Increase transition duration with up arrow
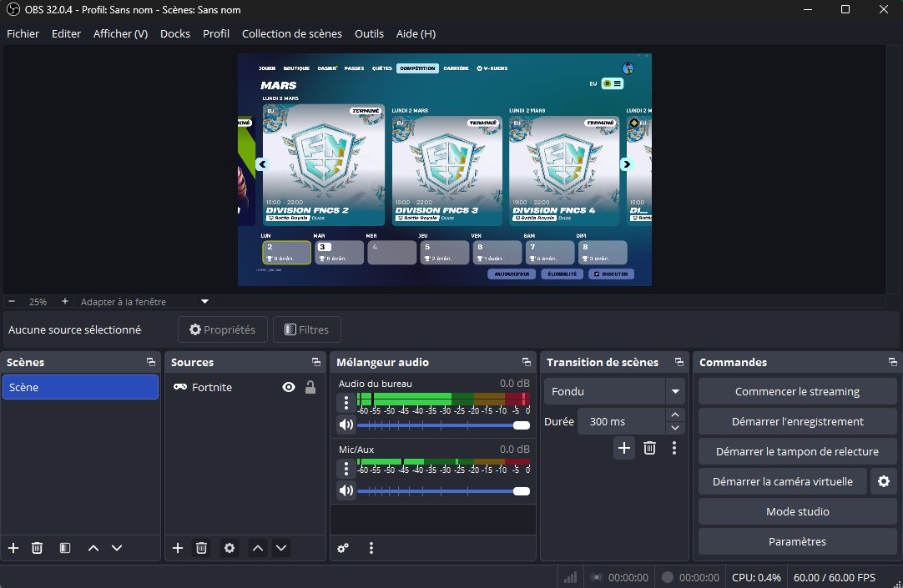Image resolution: width=903 pixels, height=588 pixels. (x=675, y=415)
